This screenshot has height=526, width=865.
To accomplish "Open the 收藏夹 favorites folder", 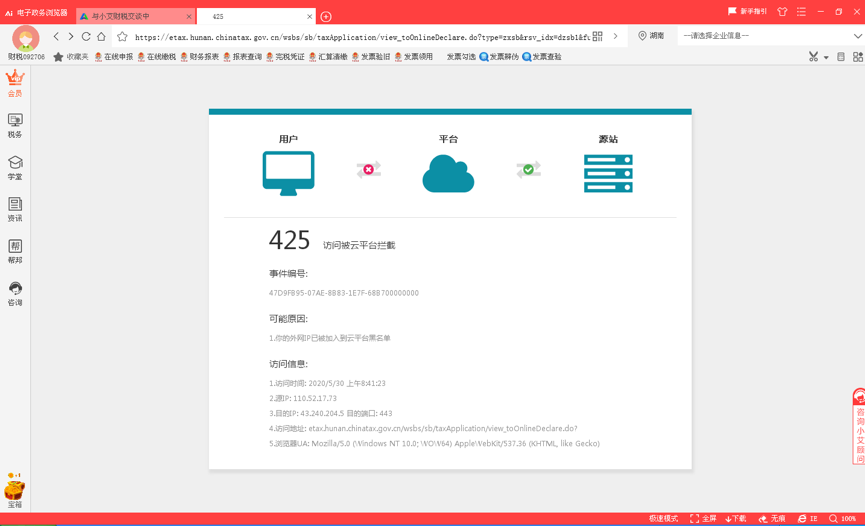I will coord(71,57).
